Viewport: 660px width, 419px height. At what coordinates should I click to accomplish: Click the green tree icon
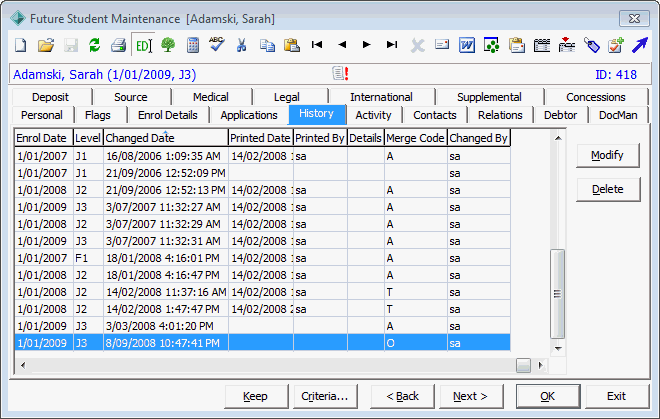coord(168,45)
